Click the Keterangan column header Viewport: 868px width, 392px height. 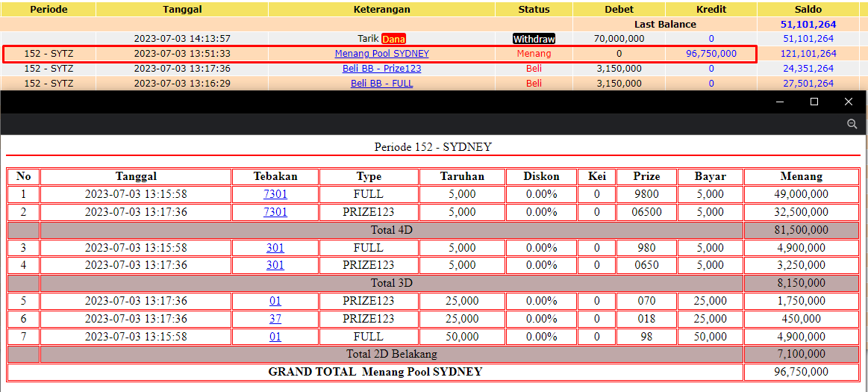click(381, 10)
